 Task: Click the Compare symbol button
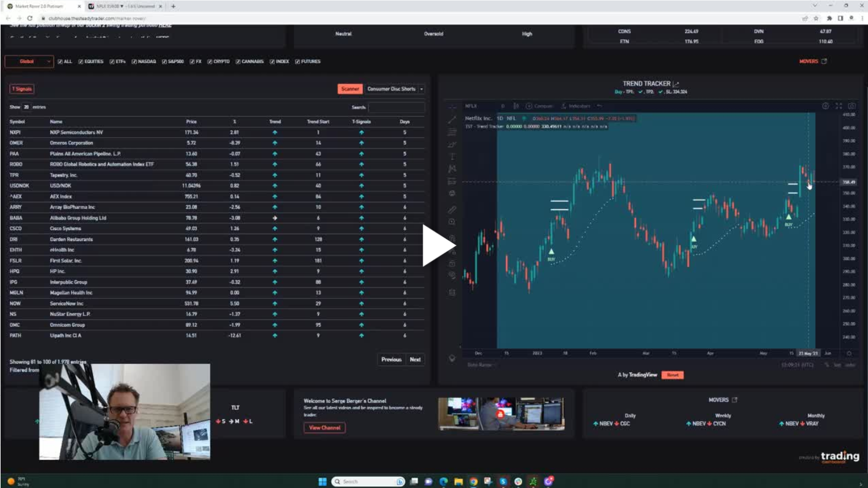(x=539, y=106)
